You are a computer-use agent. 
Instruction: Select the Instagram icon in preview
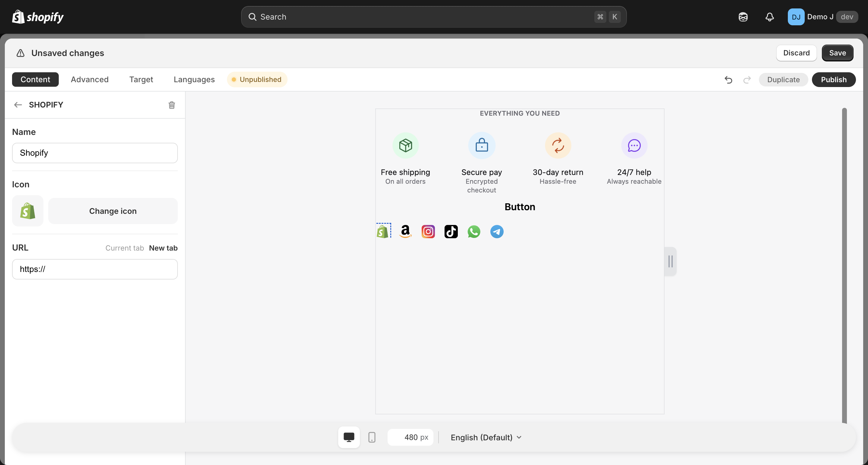pyautogui.click(x=428, y=231)
